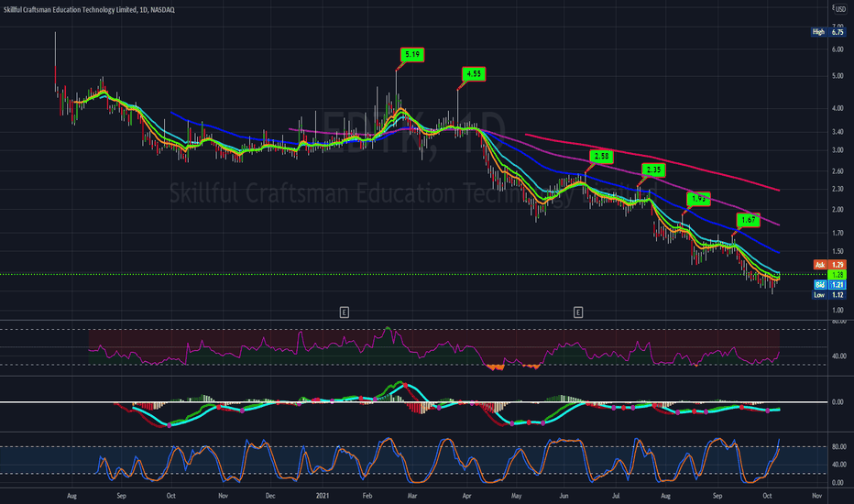Click the 1.70 value on the price axis
The height and width of the screenshot is (504, 854).
pyautogui.click(x=838, y=233)
